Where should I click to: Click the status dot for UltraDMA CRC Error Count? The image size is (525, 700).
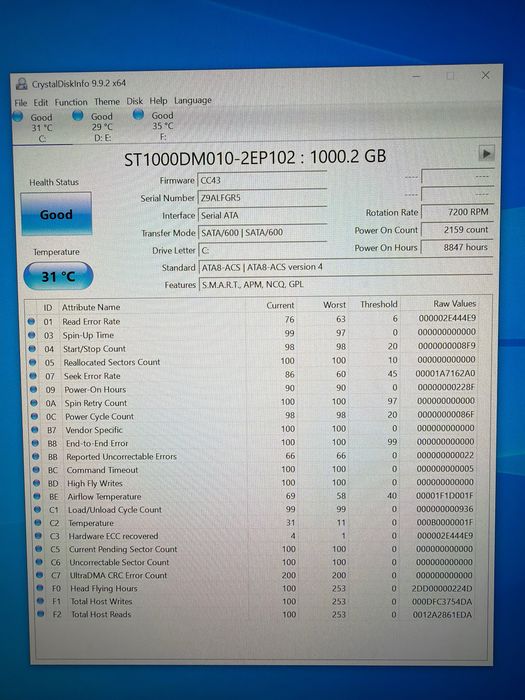pyautogui.click(x=40, y=575)
